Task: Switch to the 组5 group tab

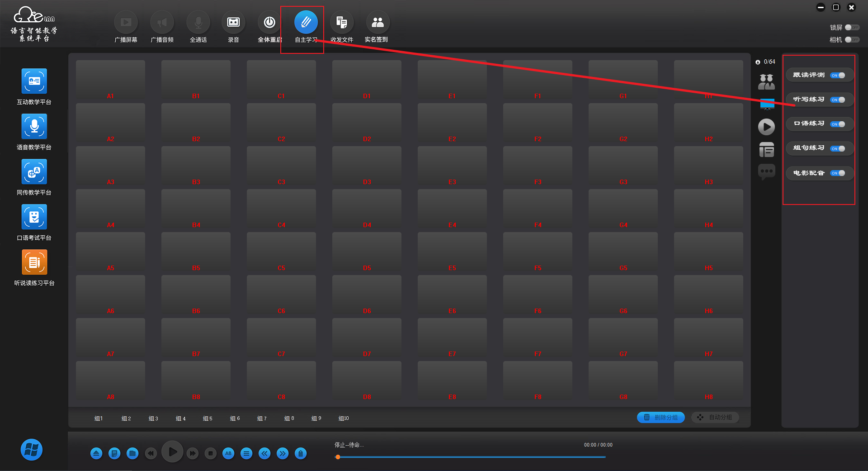Action: click(x=208, y=419)
